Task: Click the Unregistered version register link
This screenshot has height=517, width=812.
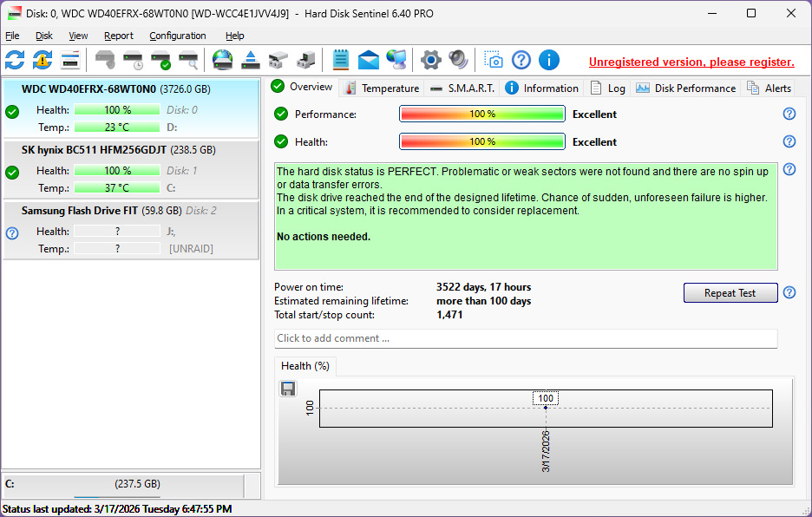Action: click(691, 62)
